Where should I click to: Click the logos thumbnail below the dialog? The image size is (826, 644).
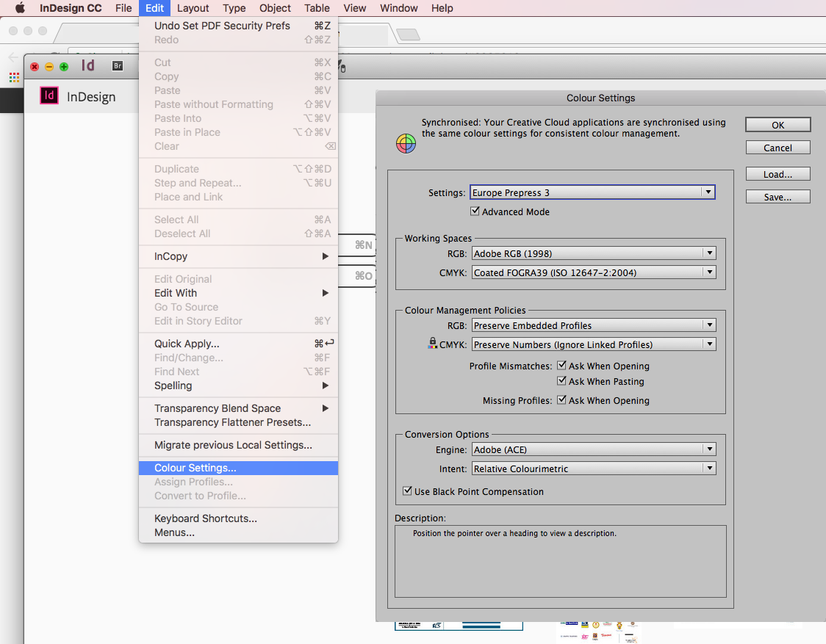(598, 632)
